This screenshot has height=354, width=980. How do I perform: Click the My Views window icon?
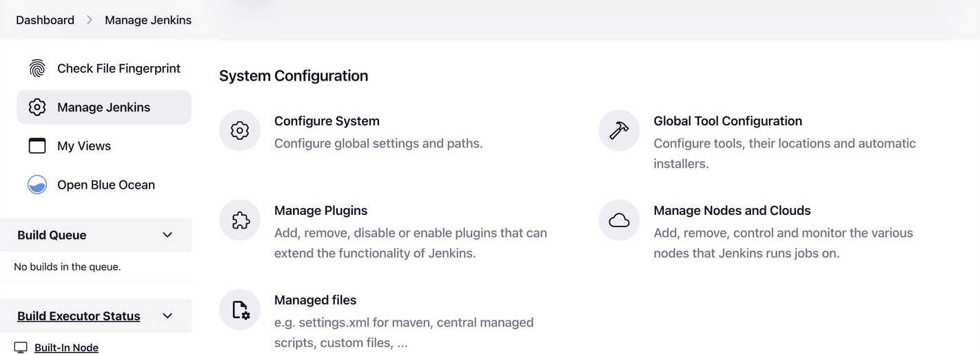tap(37, 146)
